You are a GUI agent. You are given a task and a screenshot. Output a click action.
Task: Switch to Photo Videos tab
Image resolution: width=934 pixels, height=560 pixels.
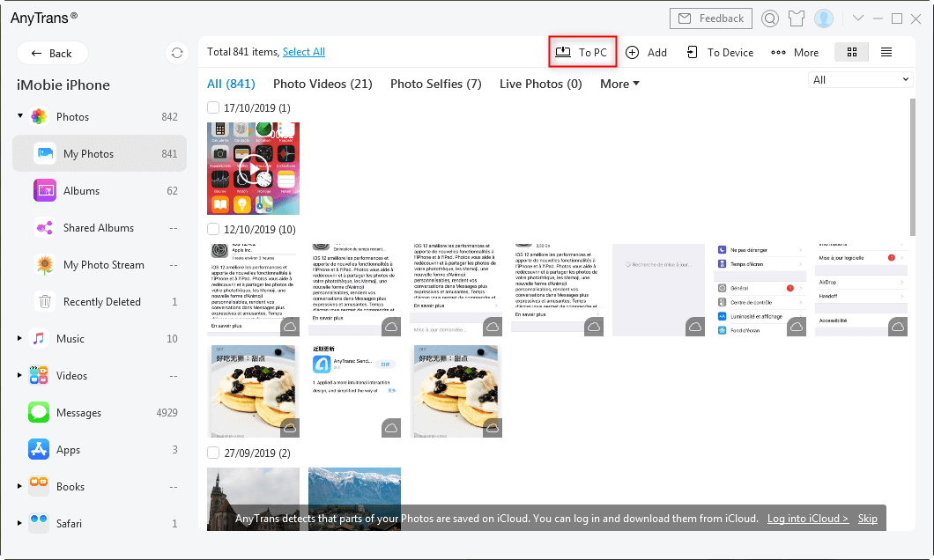coord(322,85)
